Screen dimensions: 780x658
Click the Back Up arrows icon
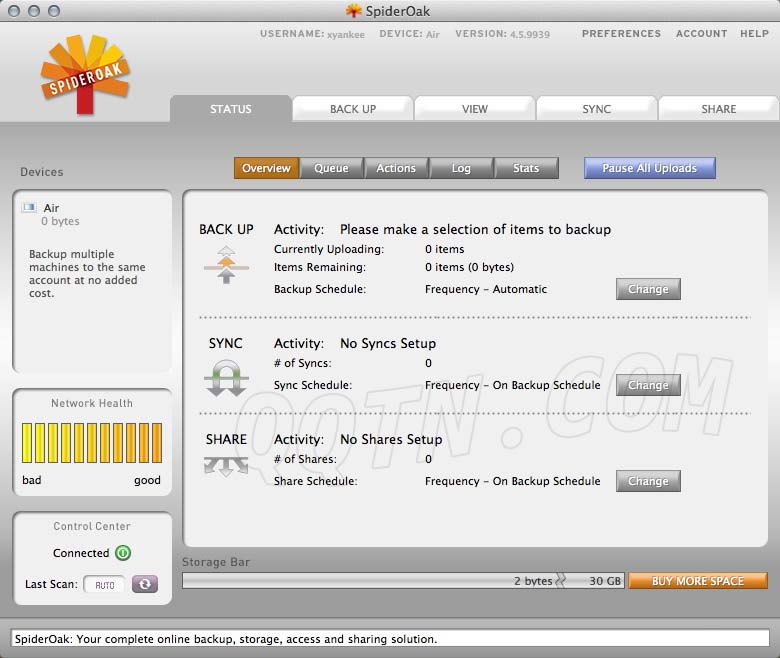click(225, 264)
